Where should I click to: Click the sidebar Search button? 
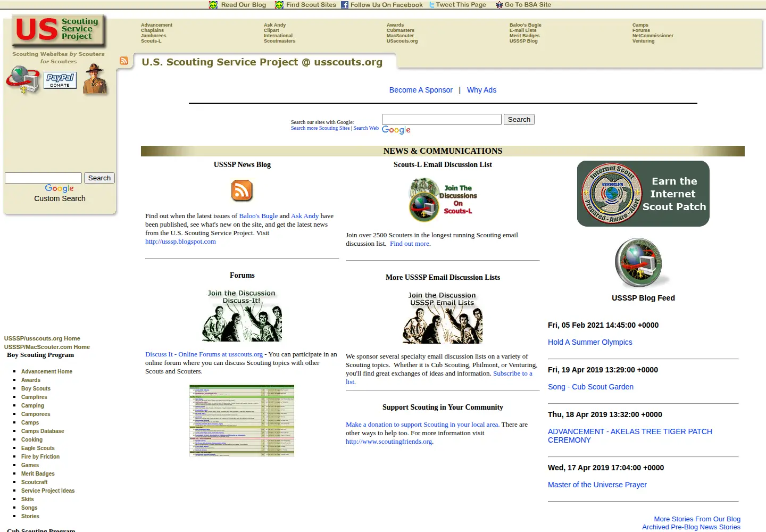pyautogui.click(x=99, y=178)
